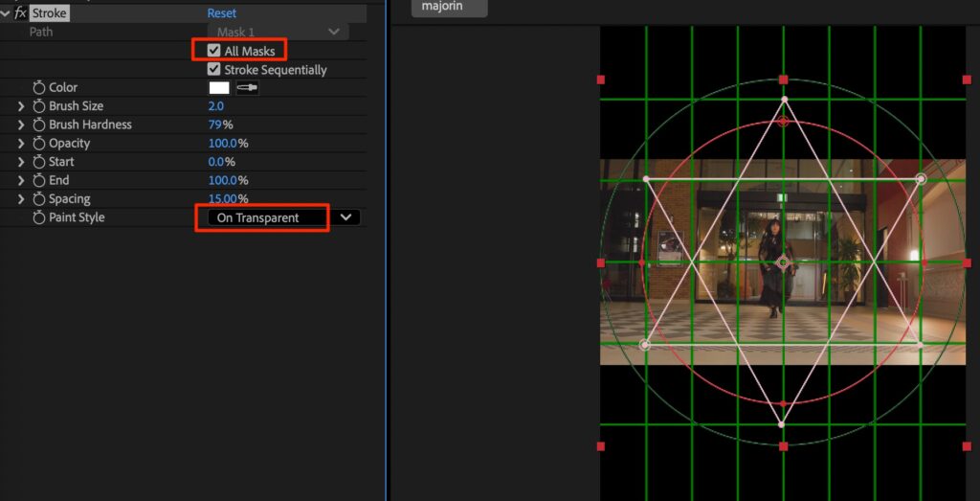Collapse the Stroke effect properties
980x501 pixels.
click(x=6, y=13)
